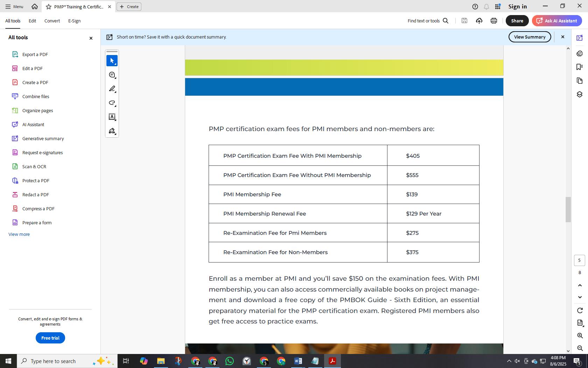Go to the Home icon
The image size is (588, 368).
(x=34, y=6)
